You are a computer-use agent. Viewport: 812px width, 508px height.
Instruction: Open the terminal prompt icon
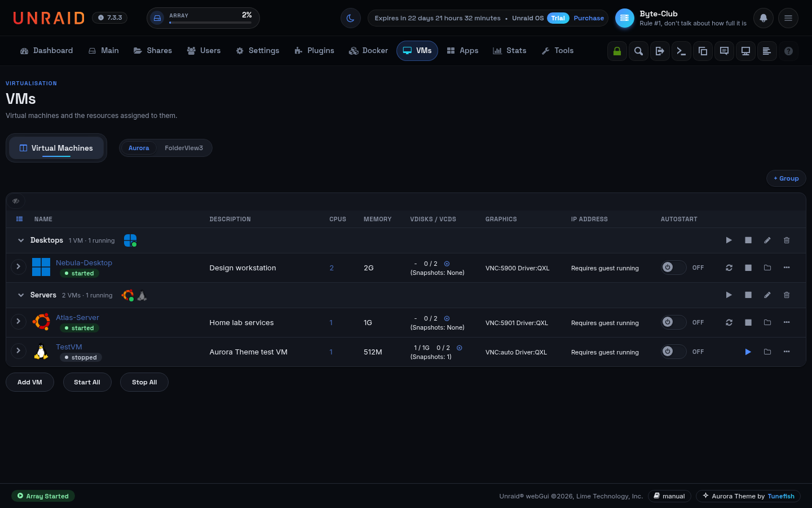pyautogui.click(x=681, y=51)
